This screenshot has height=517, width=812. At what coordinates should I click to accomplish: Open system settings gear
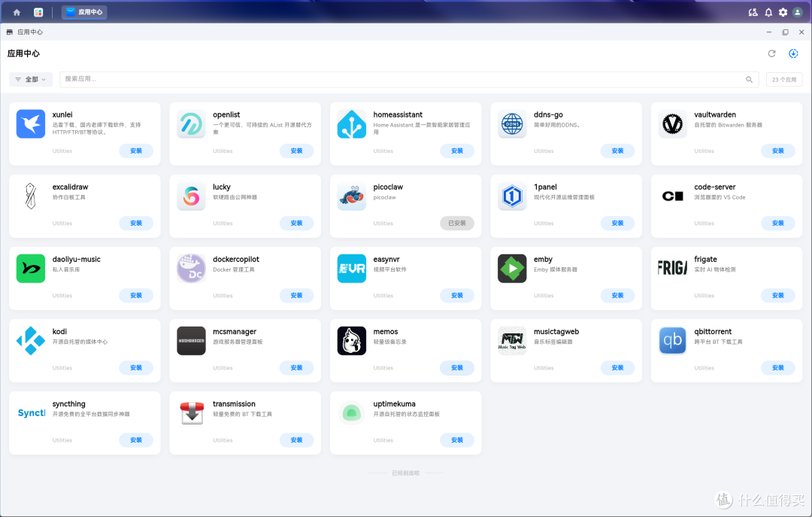(x=783, y=12)
